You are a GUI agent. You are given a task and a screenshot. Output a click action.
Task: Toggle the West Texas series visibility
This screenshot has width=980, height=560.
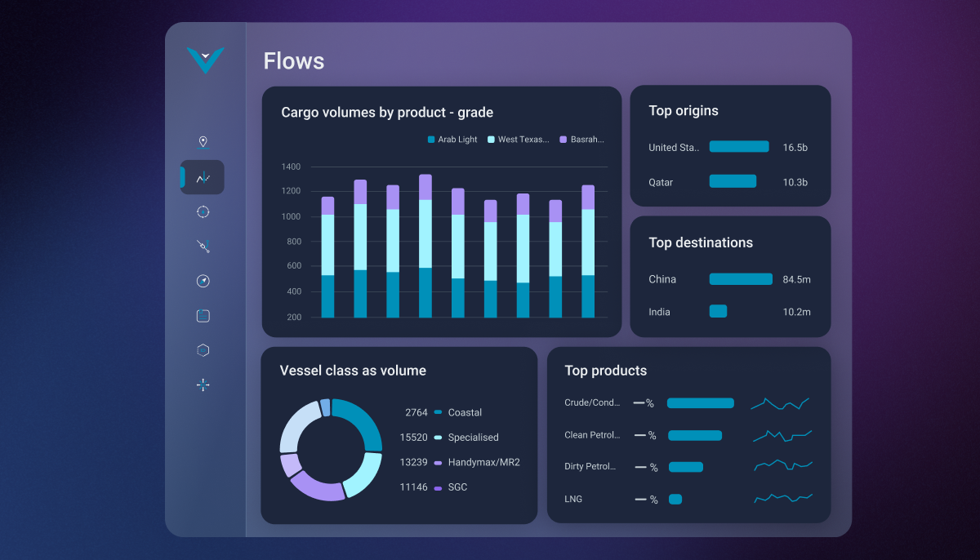click(x=520, y=140)
